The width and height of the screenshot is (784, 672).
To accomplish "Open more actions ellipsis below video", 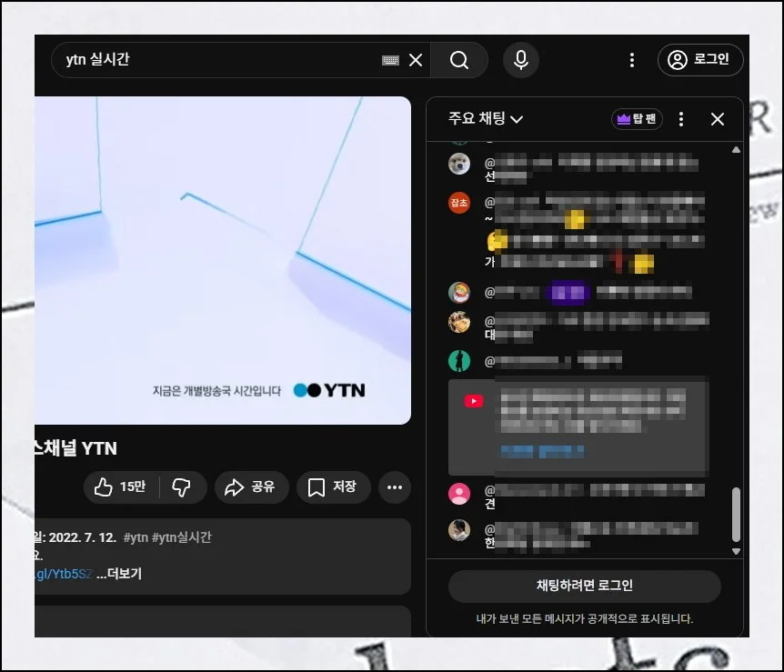I will [x=394, y=487].
